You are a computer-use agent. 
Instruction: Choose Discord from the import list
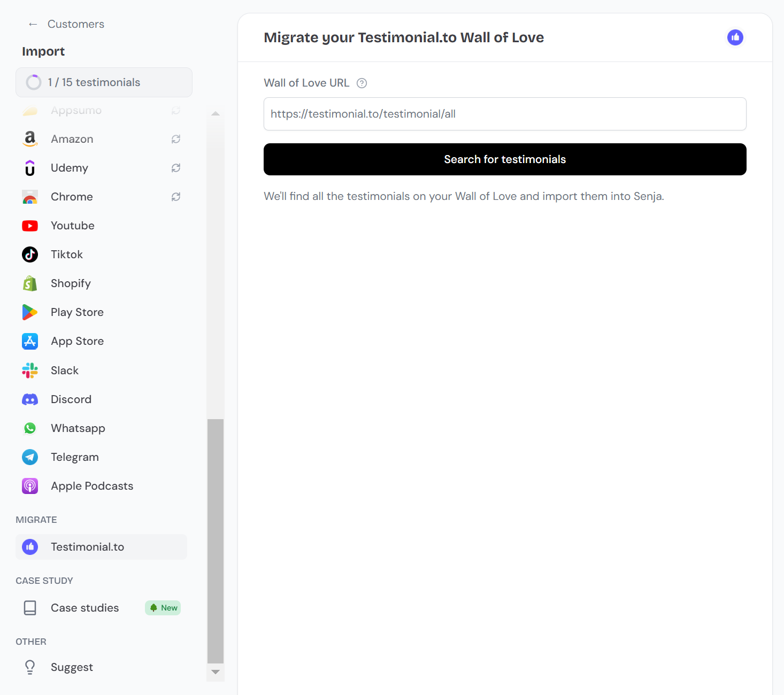pyautogui.click(x=101, y=399)
